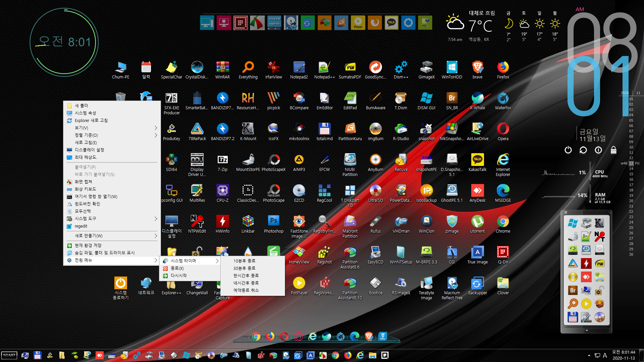Show hidden tray icons arrow
The height and width of the screenshot is (362, 644).
tap(589, 355)
